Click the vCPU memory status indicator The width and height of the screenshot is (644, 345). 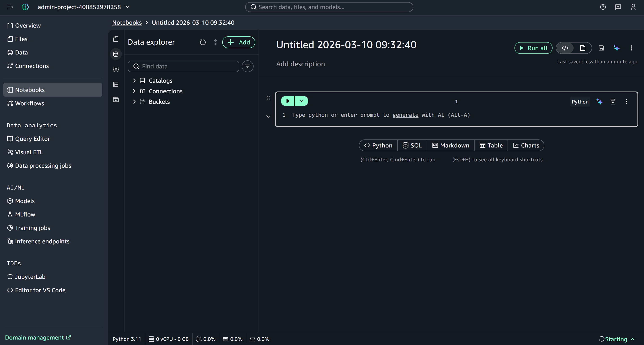tap(168, 339)
